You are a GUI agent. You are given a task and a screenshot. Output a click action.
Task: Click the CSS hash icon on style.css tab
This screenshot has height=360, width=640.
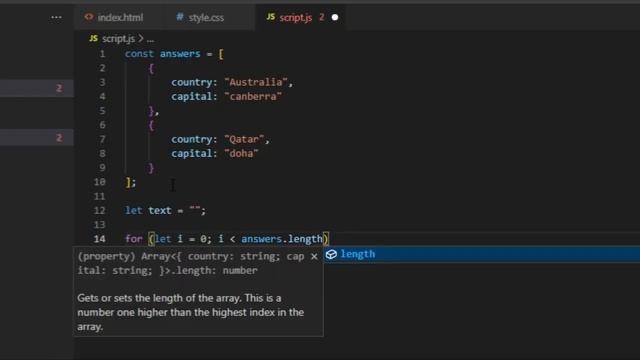[180, 17]
